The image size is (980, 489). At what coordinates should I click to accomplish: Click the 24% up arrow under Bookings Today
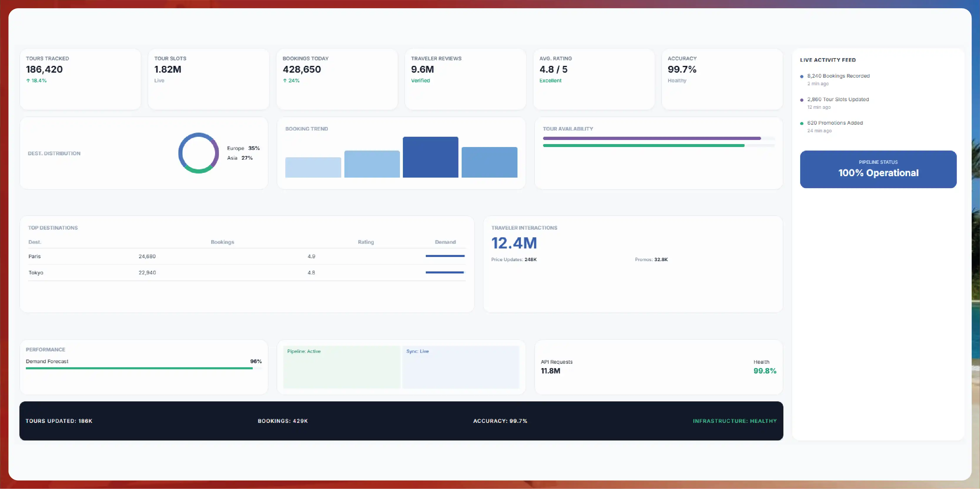point(285,81)
